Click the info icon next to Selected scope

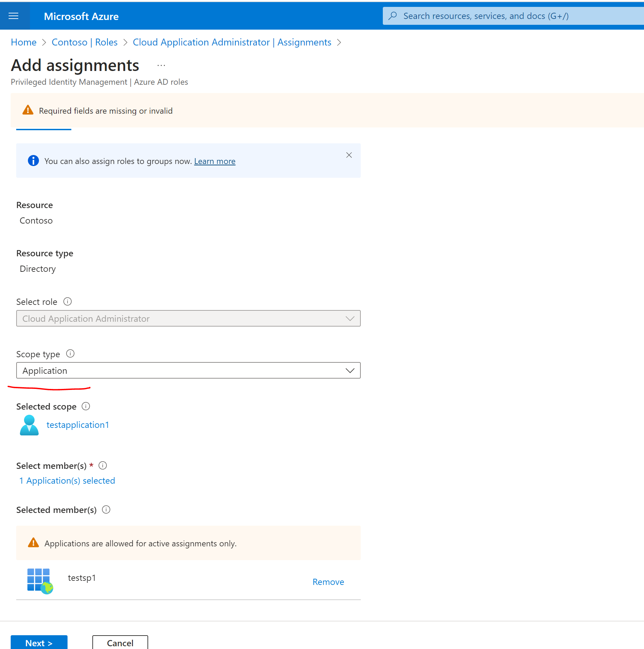pyautogui.click(x=85, y=406)
